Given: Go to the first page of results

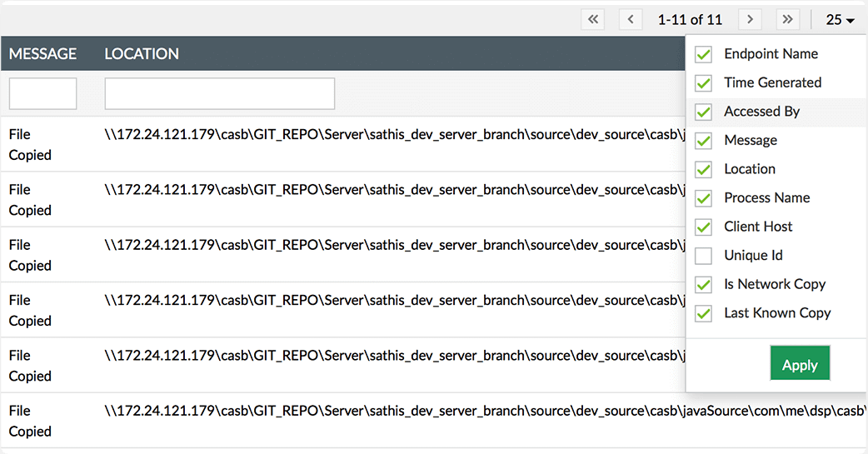Looking at the screenshot, I should 593,19.
